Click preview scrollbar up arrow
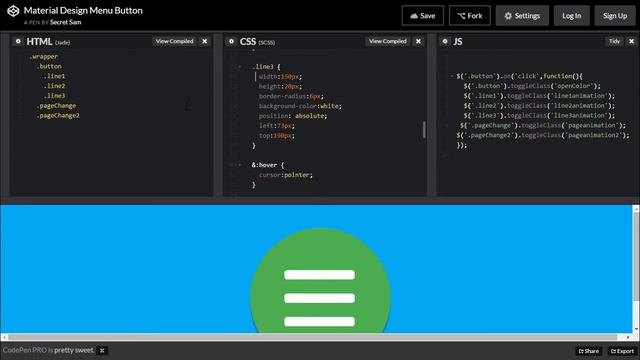The height and width of the screenshot is (360, 640). pos(636,209)
